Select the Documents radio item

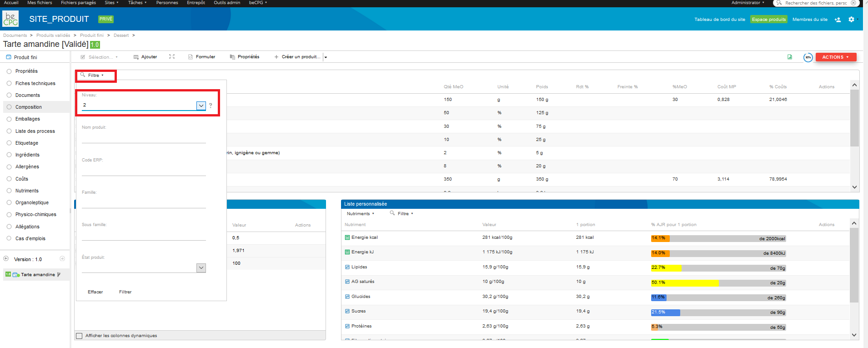click(x=9, y=95)
